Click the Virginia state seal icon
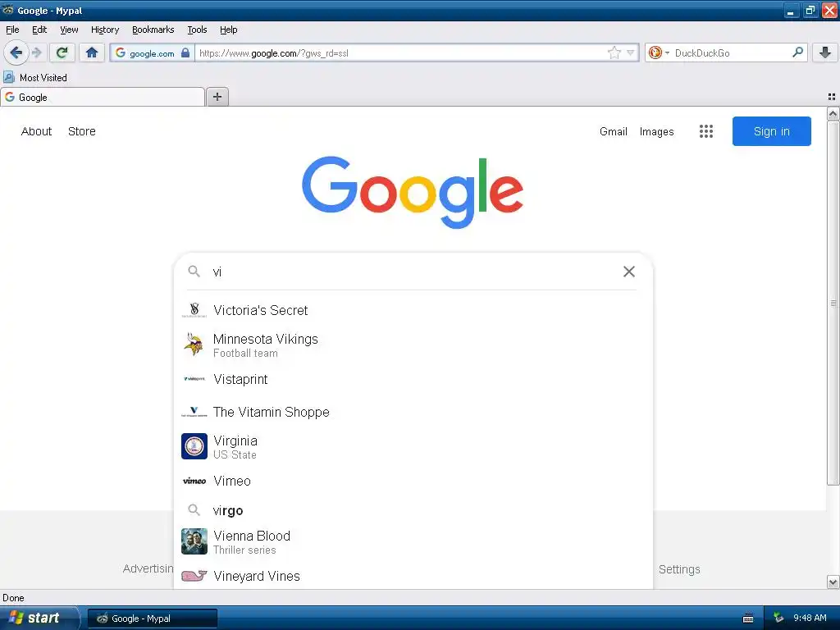The height and width of the screenshot is (630, 840). 194,446
